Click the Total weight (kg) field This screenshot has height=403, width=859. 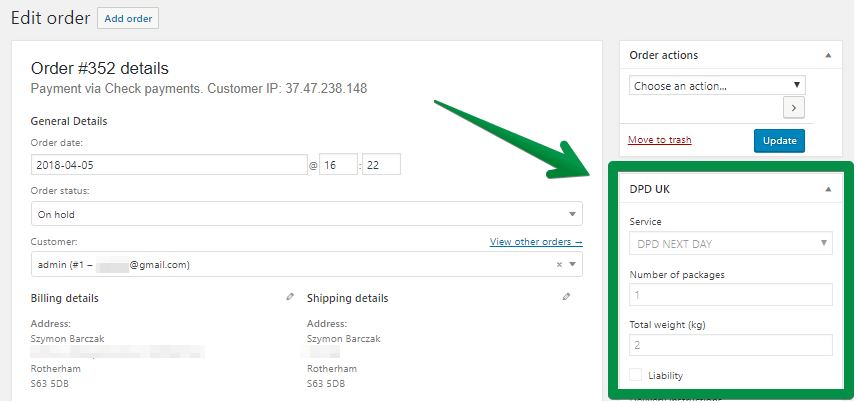(x=731, y=346)
